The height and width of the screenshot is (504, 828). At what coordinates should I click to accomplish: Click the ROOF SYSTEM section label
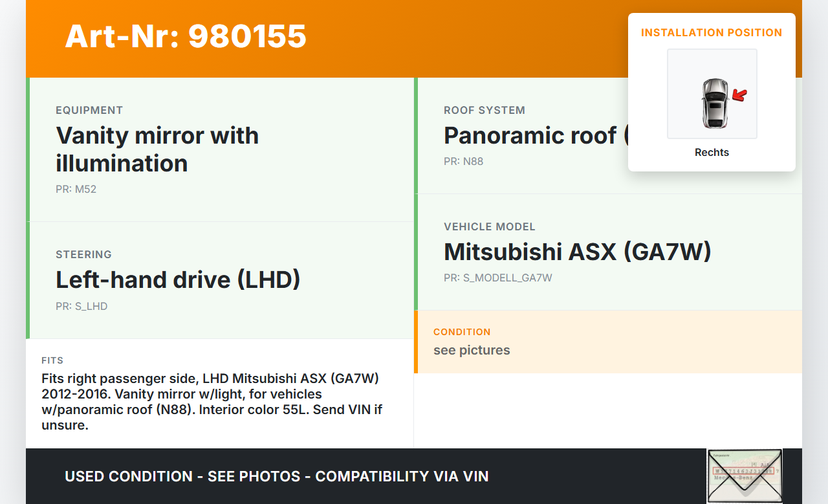485,110
